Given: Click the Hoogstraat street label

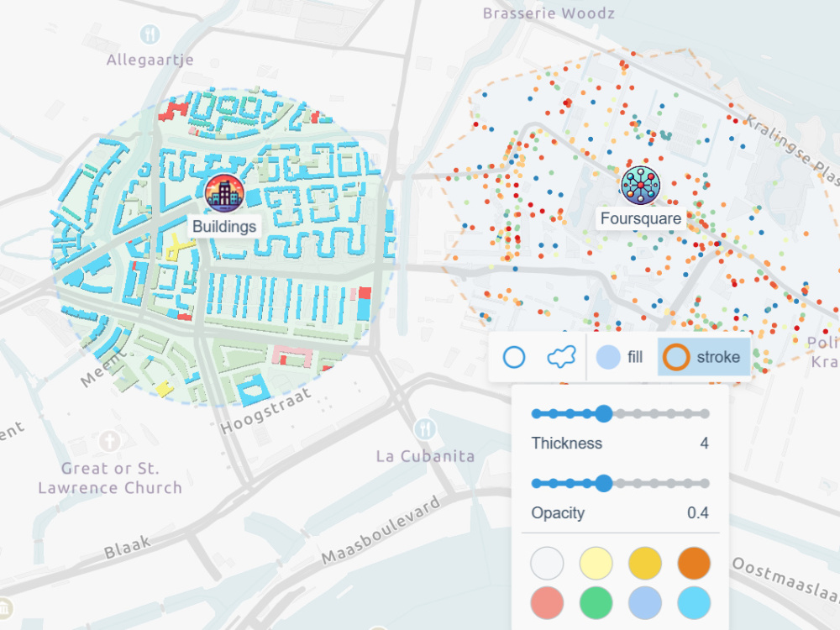Looking at the screenshot, I should click(265, 411).
